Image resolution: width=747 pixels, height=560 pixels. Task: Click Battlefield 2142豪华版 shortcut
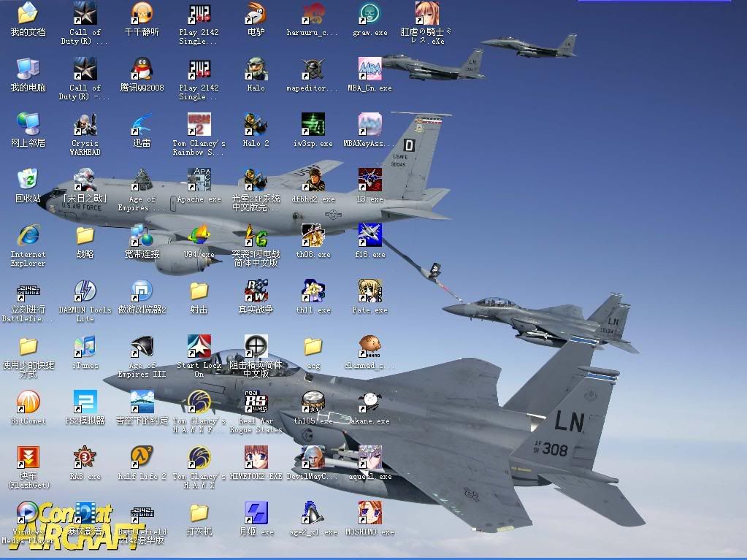click(x=142, y=513)
